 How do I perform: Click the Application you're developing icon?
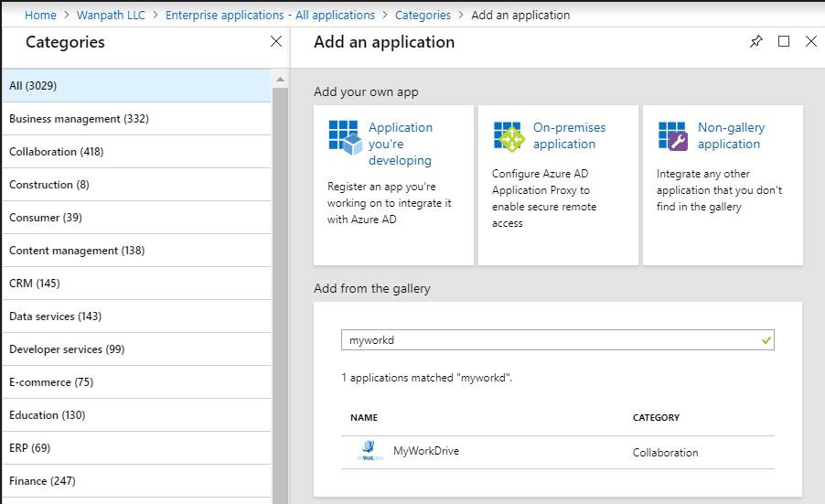(344, 135)
